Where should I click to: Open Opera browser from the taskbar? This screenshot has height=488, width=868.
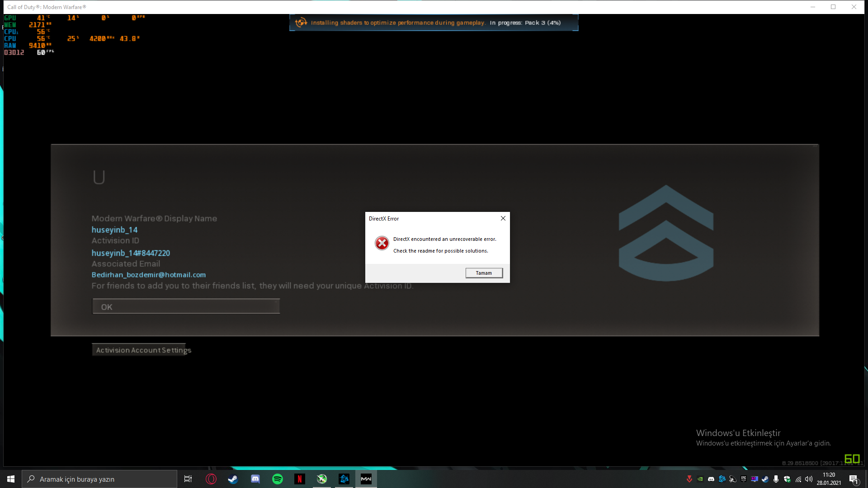[211, 479]
